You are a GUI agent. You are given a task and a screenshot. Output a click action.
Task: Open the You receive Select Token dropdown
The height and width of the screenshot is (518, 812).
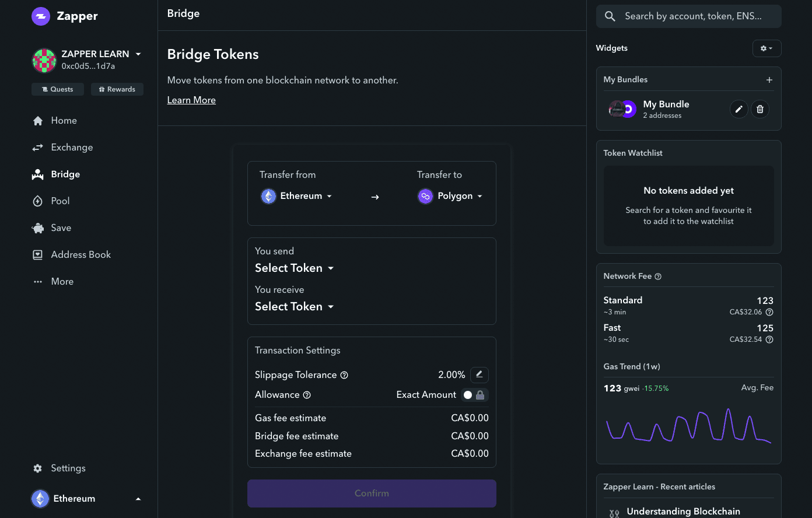point(294,306)
